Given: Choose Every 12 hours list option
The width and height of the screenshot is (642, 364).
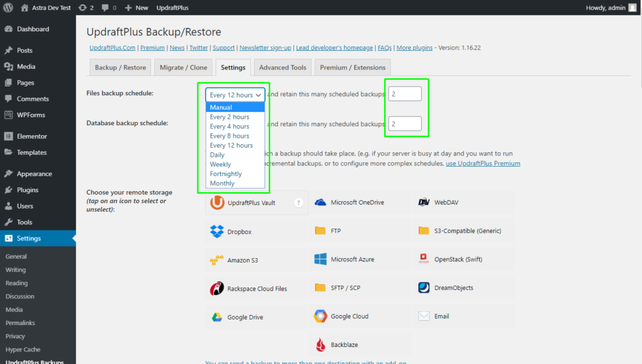Looking at the screenshot, I should point(235,145).
